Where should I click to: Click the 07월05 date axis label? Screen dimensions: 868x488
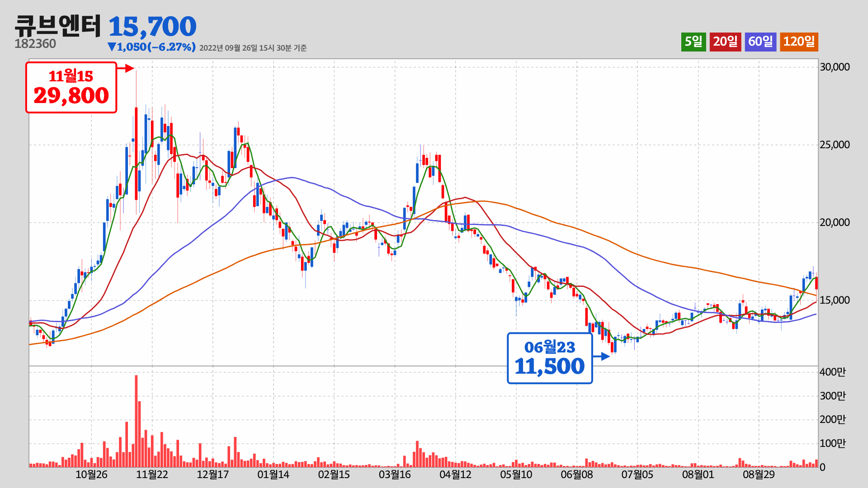(x=637, y=475)
